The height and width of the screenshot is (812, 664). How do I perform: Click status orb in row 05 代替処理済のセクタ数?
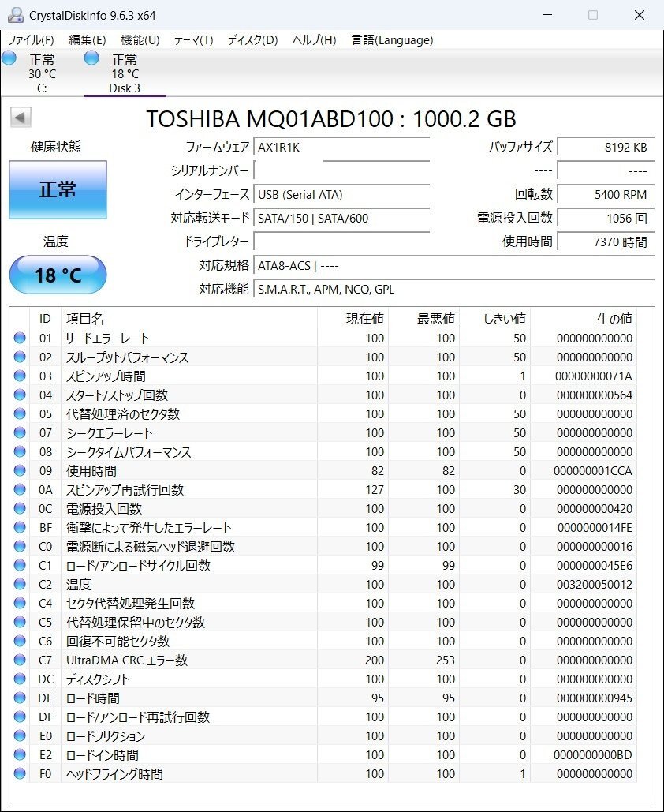(20, 413)
